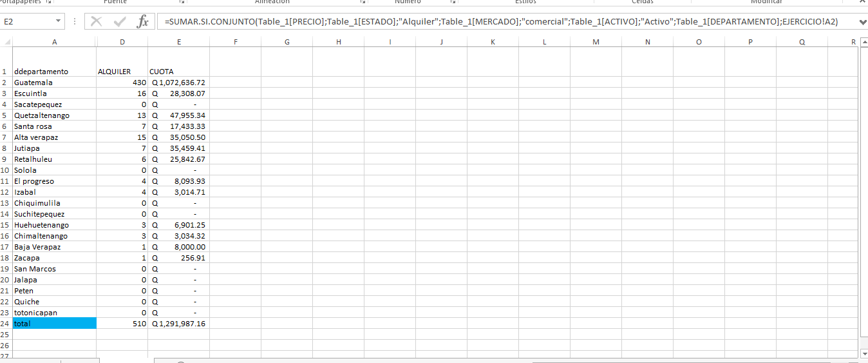Click the vertical scrollbar down arrow

tap(863, 354)
